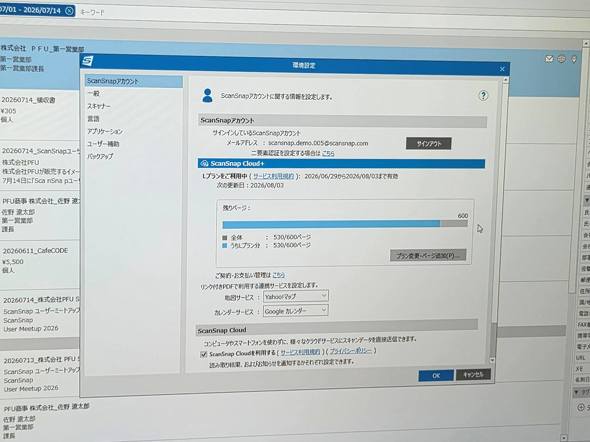Click the blue user account icon

click(x=207, y=96)
